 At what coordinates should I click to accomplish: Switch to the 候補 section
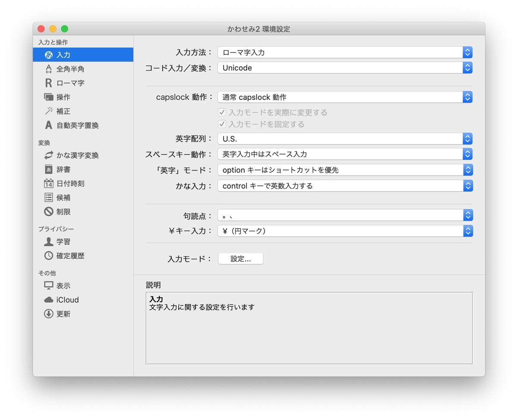[x=50, y=197]
